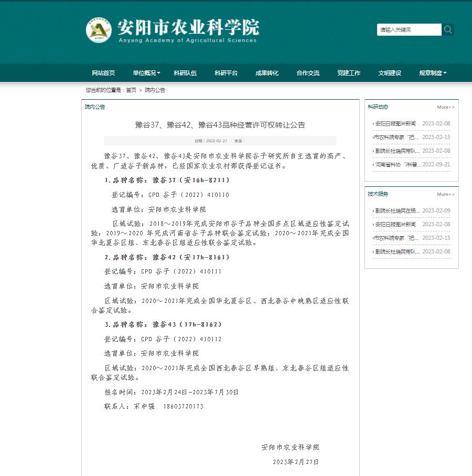The image size is (472, 476).
Task: Open the 科研平台 navigation item
Action: (226, 73)
